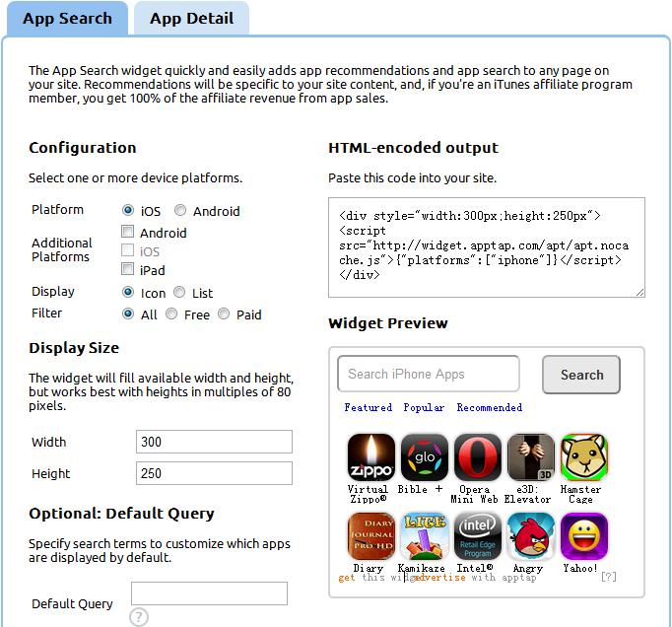Click the Search button in widget preview
Viewport: 672px width, 627px height.
tap(581, 375)
